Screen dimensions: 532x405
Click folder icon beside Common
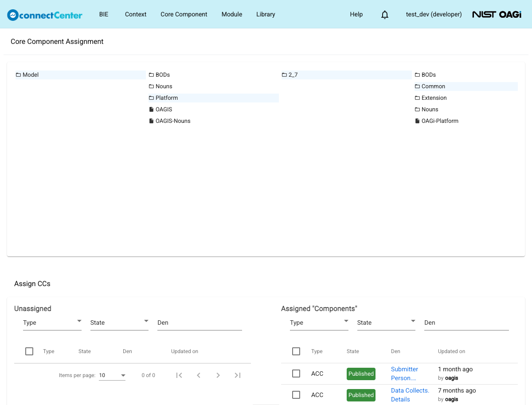[x=418, y=87]
